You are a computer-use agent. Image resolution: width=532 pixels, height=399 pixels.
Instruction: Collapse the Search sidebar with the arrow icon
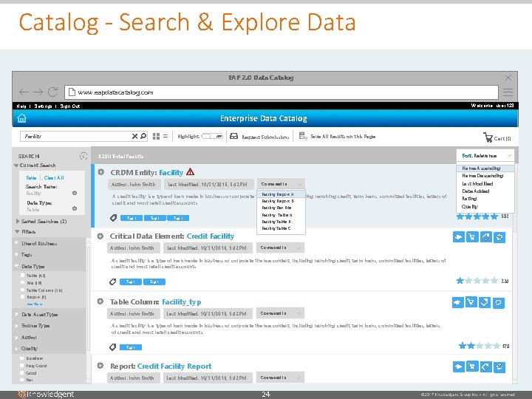(x=83, y=156)
